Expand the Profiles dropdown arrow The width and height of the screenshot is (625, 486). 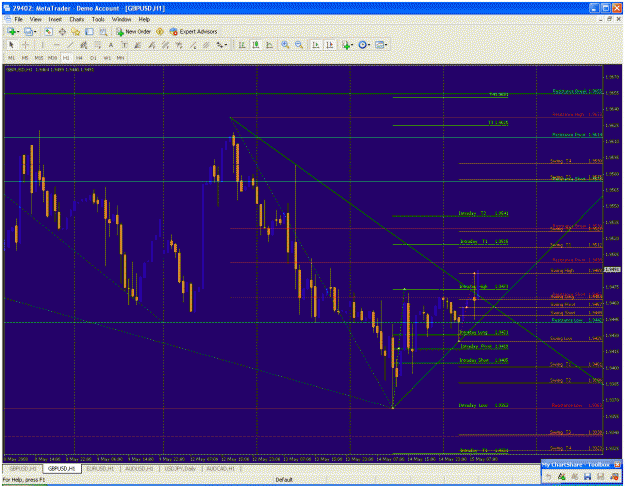point(35,31)
